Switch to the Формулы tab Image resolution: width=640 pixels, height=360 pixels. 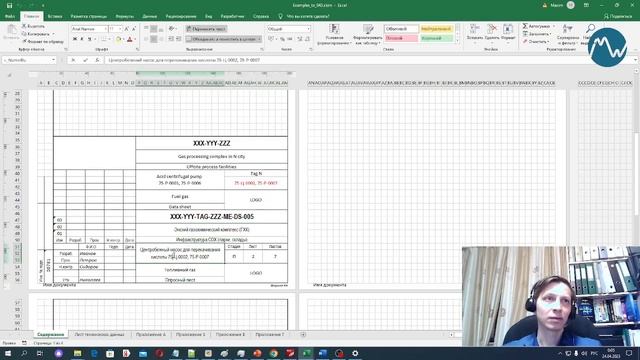[x=124, y=16]
